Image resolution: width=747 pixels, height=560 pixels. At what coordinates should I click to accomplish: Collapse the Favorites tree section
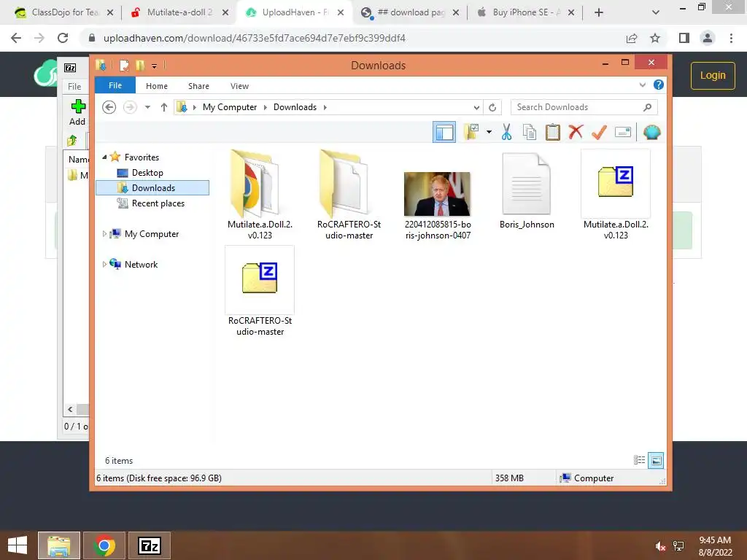point(104,157)
